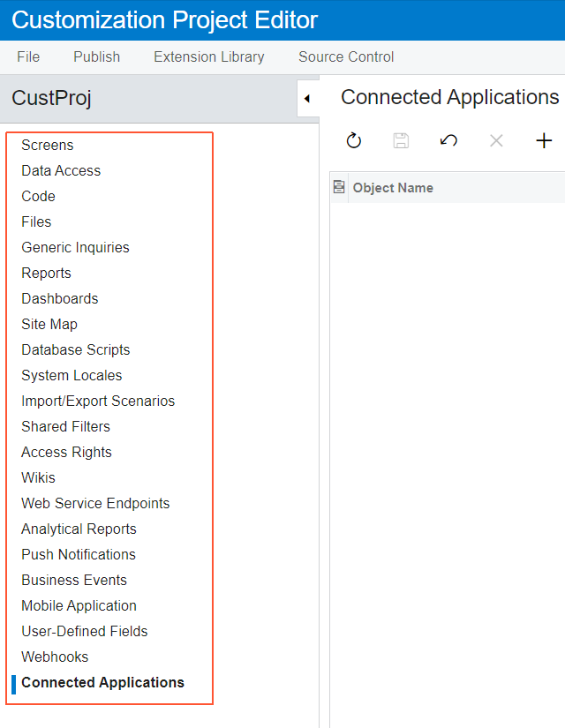Click the Undo arrow icon
This screenshot has height=728, width=565.
448,140
